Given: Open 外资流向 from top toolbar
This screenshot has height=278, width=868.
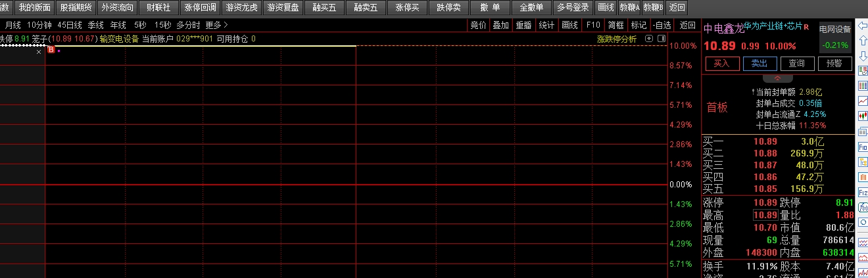Looking at the screenshot, I should click(118, 8).
